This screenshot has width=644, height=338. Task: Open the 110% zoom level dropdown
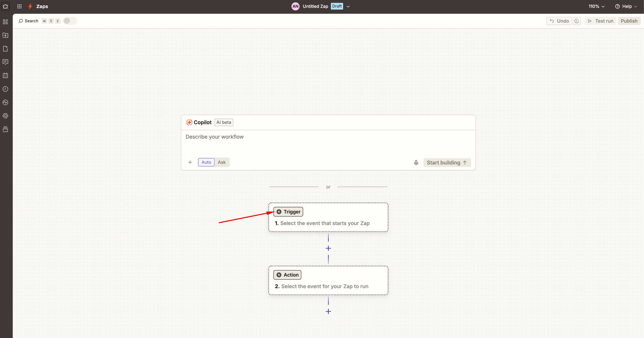click(596, 6)
